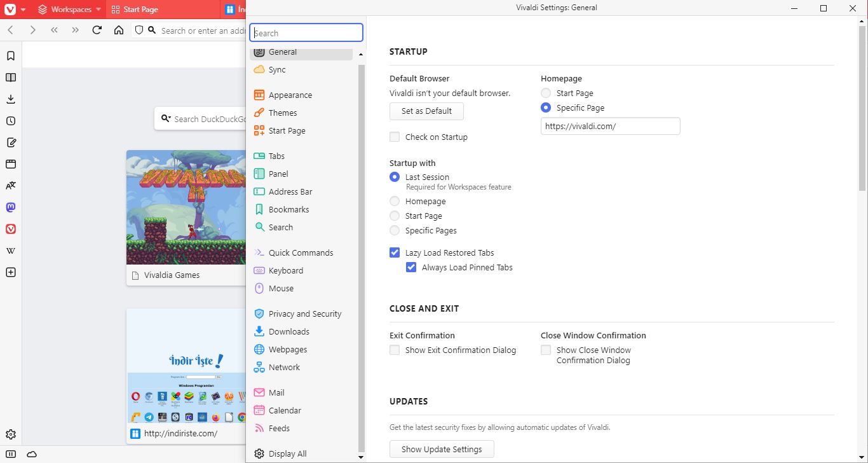Image resolution: width=868 pixels, height=463 pixels.
Task: Go back using the browser back arrow
Action: pyautogui.click(x=10, y=30)
